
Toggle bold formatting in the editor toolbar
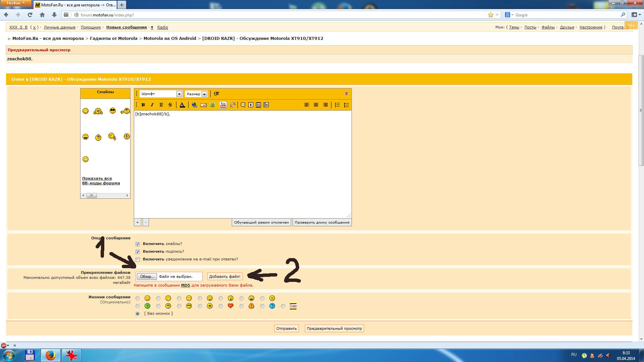coord(143,105)
